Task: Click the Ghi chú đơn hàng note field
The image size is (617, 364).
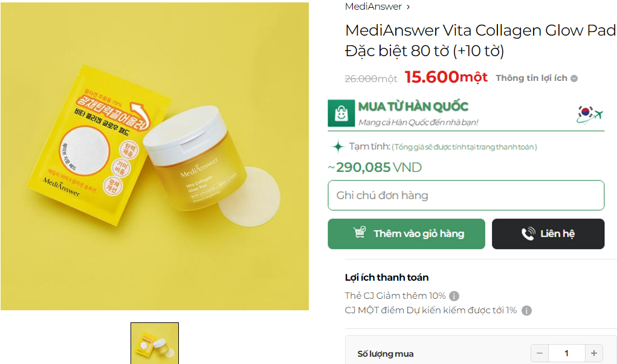Action: click(466, 196)
